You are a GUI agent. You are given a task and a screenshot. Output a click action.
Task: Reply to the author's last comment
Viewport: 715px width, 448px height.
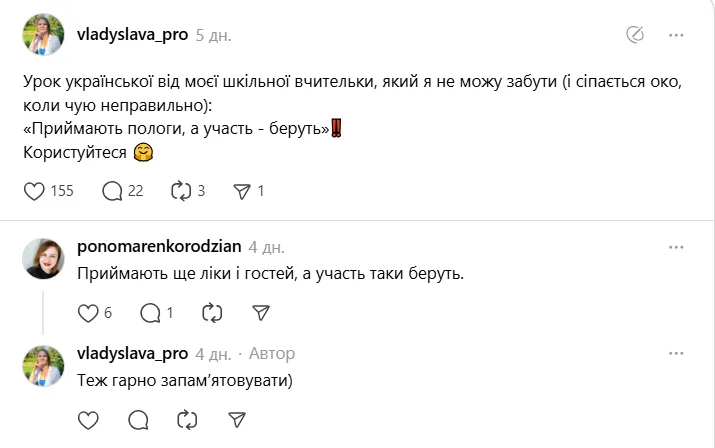(x=139, y=419)
